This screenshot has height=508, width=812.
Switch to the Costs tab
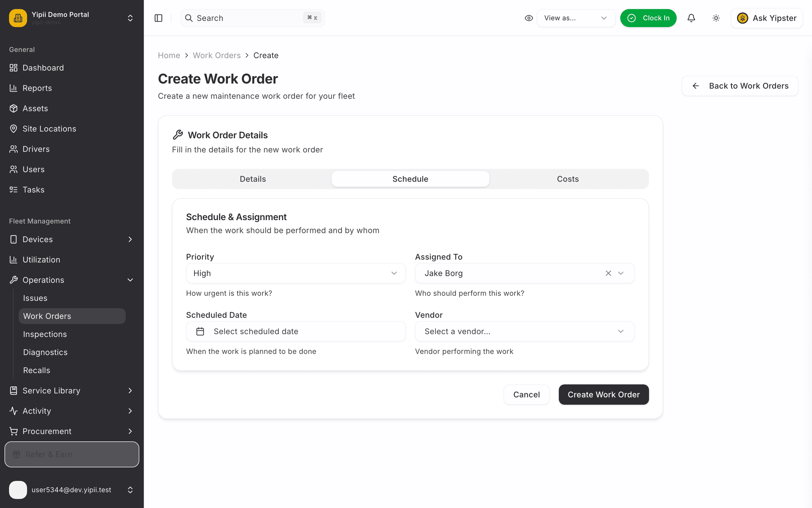pyautogui.click(x=568, y=179)
